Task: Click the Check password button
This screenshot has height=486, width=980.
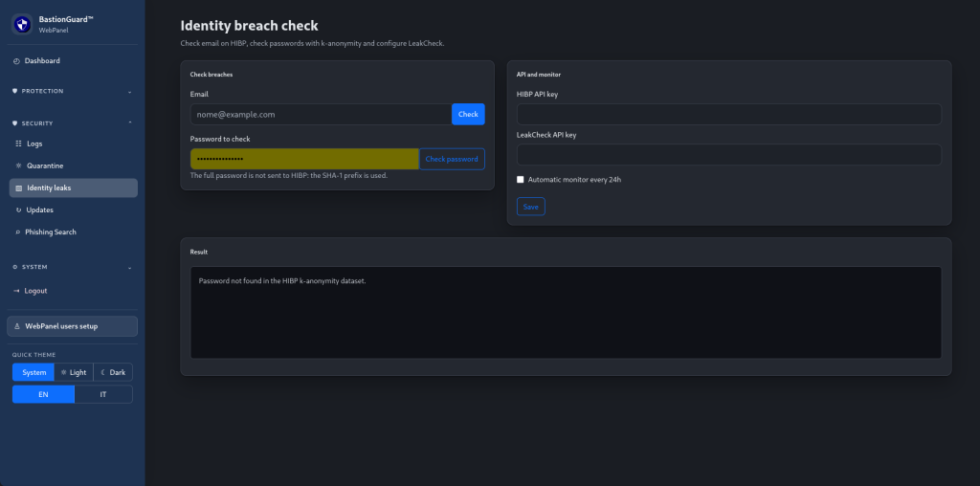Action: pos(452,160)
